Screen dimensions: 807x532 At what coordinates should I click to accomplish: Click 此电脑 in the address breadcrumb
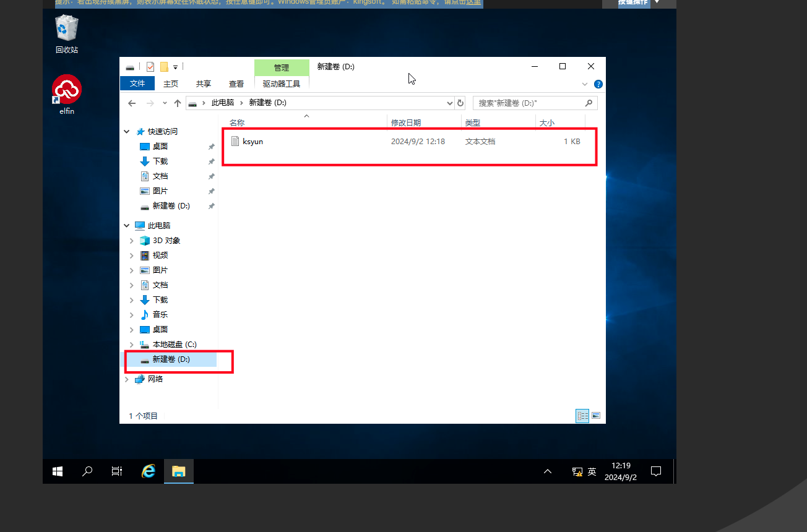point(223,103)
